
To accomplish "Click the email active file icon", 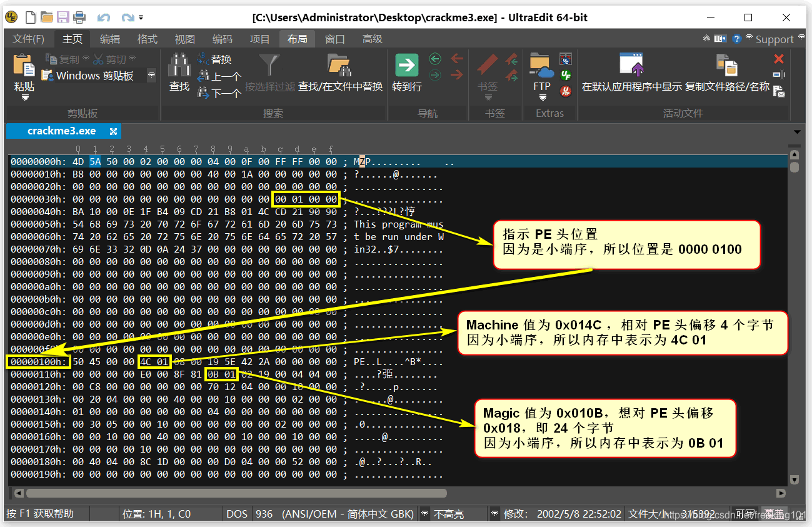I will click(779, 92).
